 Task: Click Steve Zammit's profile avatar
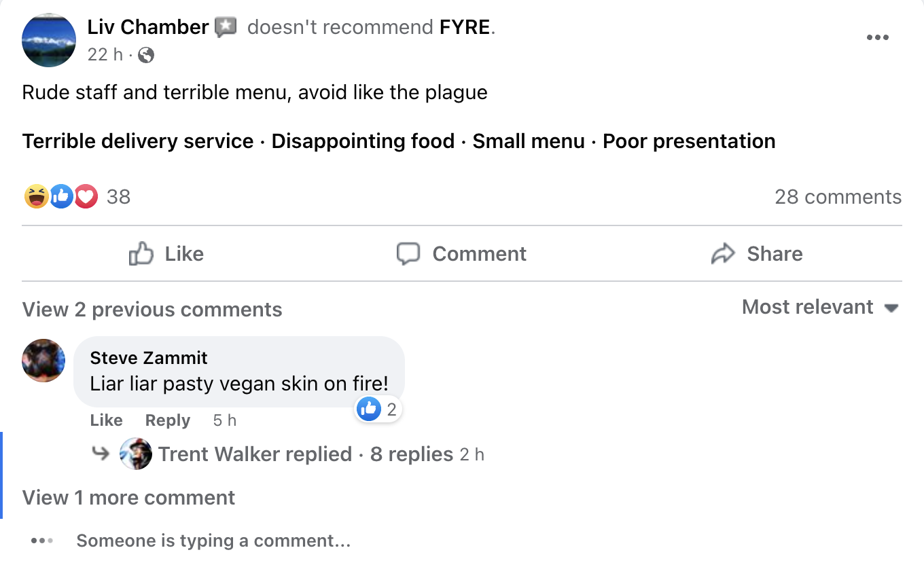click(x=43, y=361)
